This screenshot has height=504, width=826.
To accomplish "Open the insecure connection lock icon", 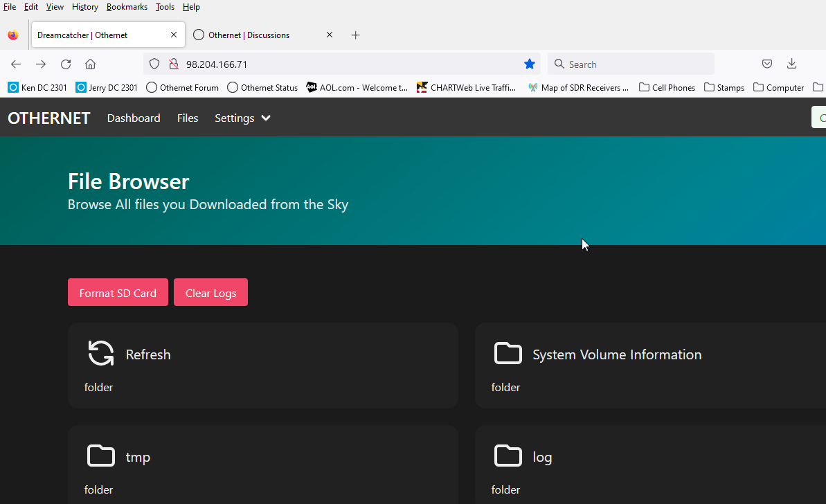I will [173, 64].
